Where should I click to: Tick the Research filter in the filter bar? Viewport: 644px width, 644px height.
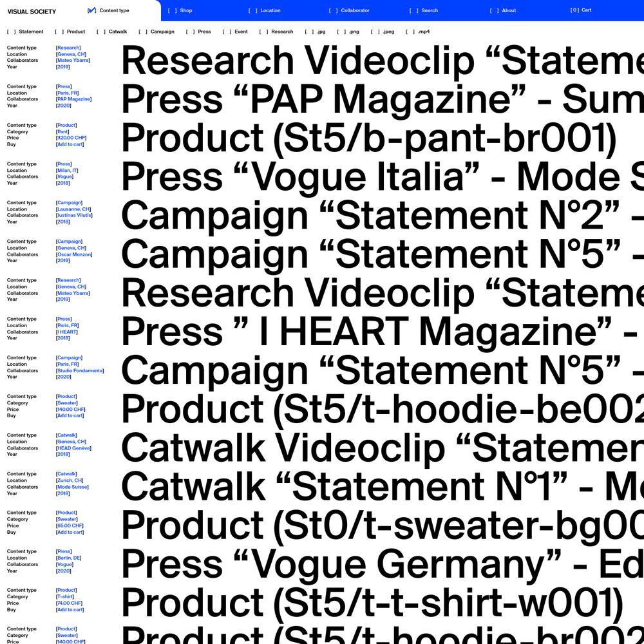(276, 32)
